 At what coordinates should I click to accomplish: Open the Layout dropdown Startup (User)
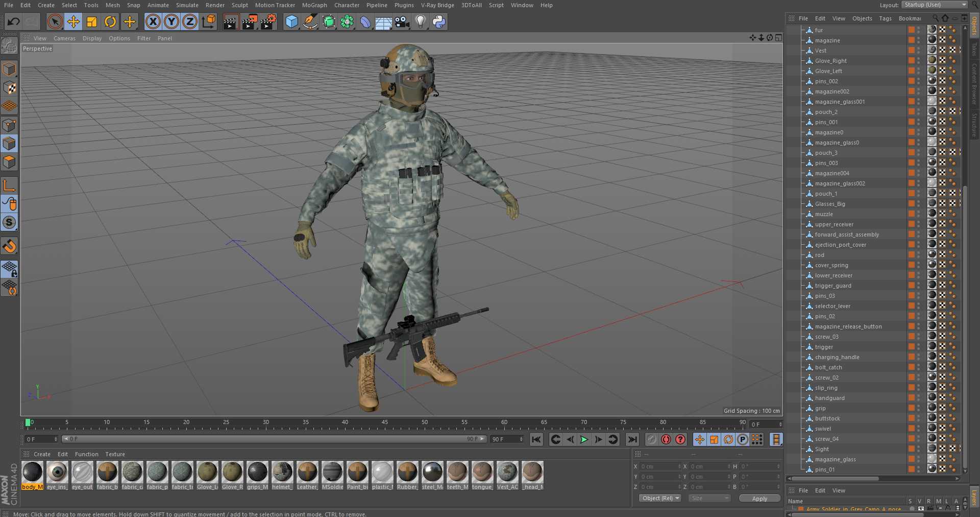click(935, 5)
